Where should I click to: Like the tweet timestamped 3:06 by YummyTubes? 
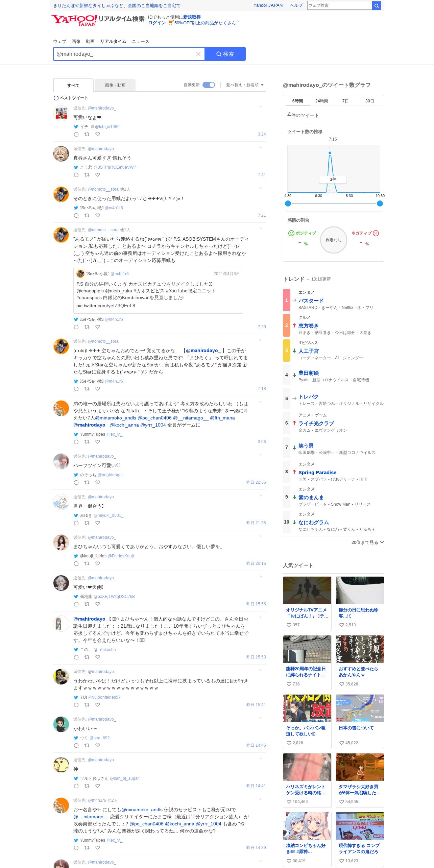[x=98, y=442]
